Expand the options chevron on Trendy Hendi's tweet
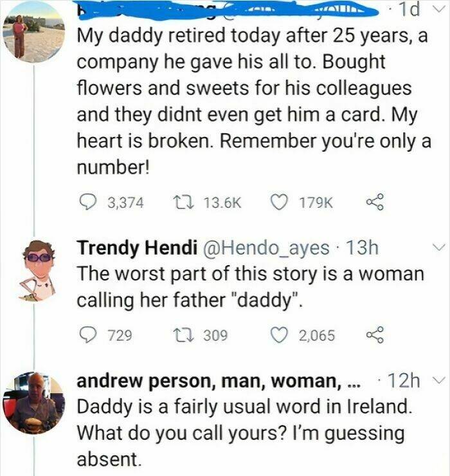This screenshot has width=450, height=476. [x=438, y=248]
